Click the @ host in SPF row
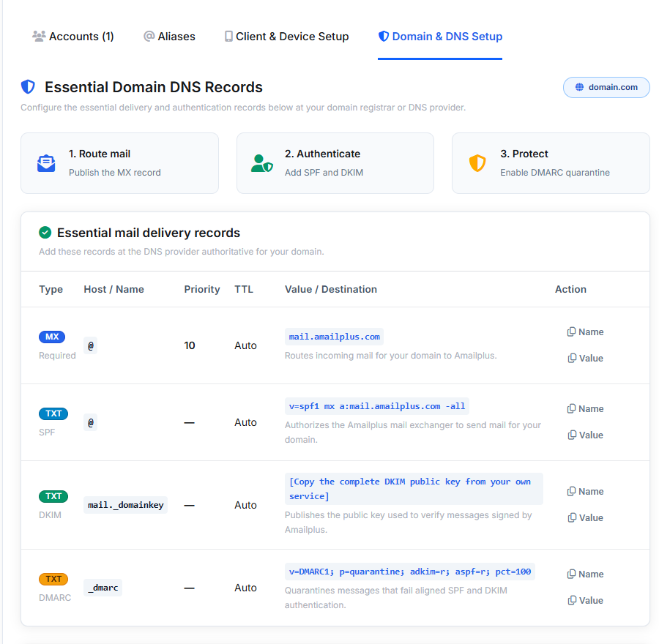The width and height of the screenshot is (659, 644). click(x=90, y=422)
